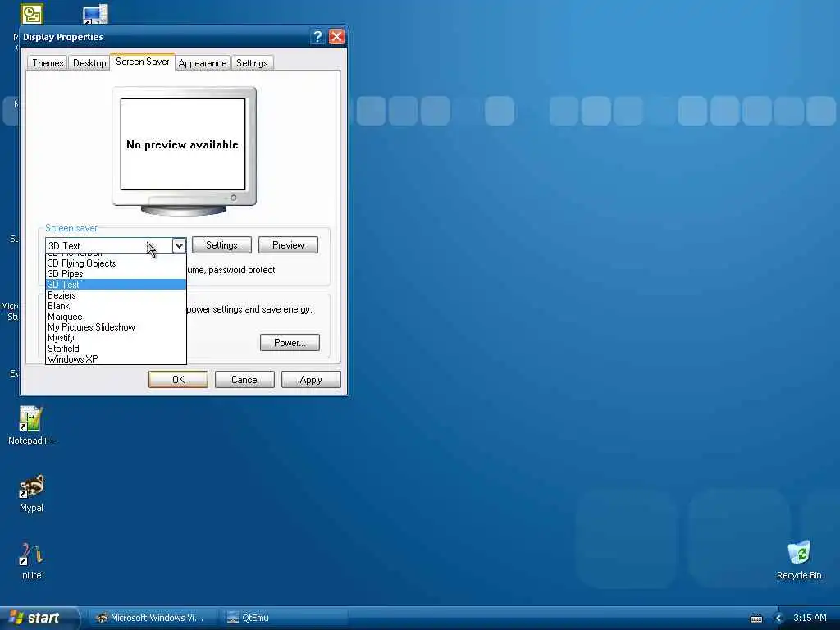Open the Mypal browser shortcut
Viewport: 840px width, 630px height.
31,493
